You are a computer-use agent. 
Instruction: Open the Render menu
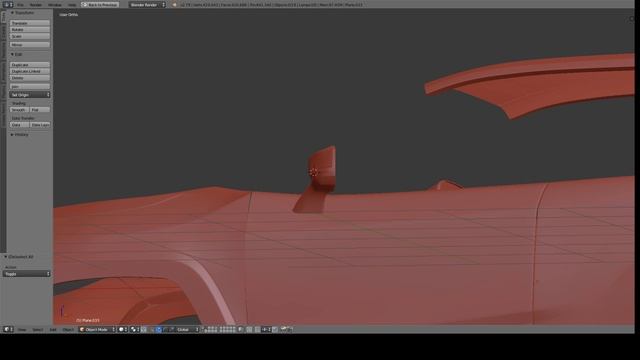click(36, 5)
